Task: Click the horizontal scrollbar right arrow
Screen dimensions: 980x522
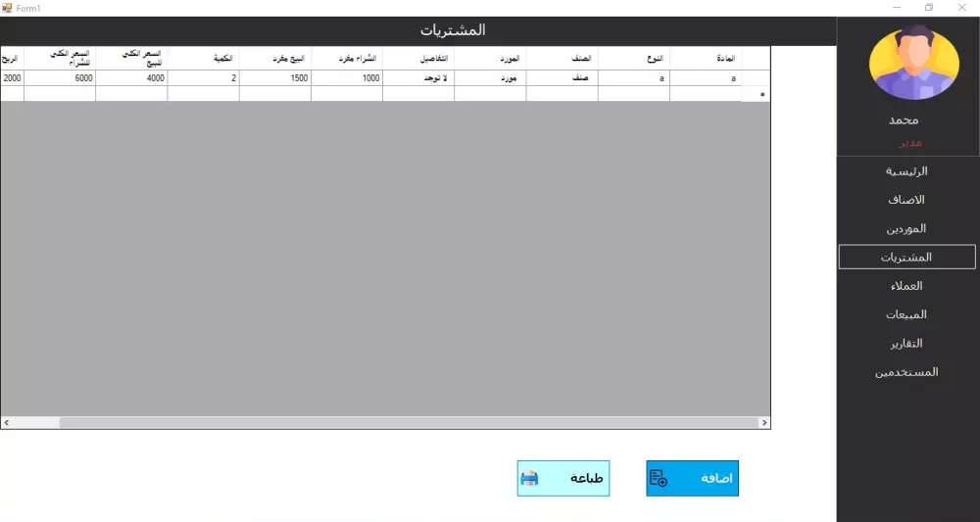Action: click(763, 423)
